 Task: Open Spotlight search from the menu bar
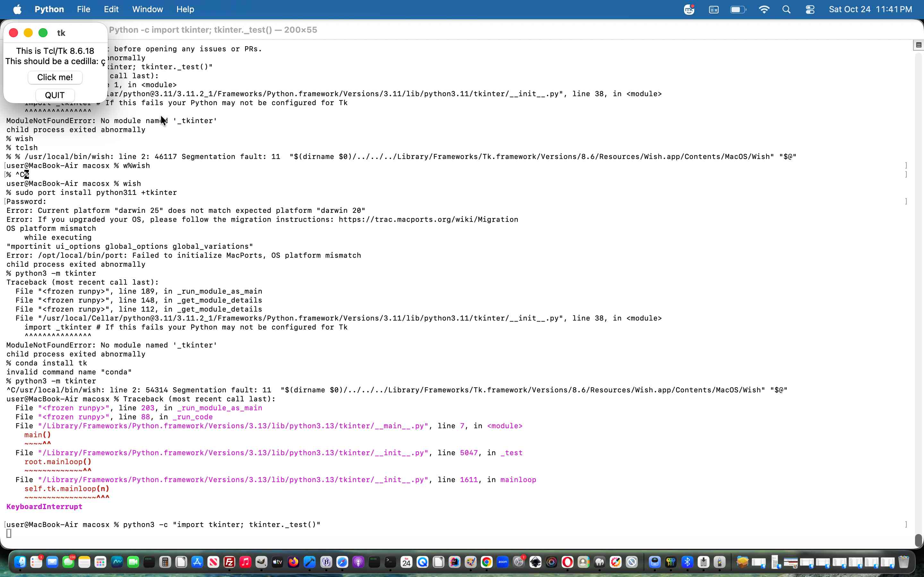click(x=787, y=10)
